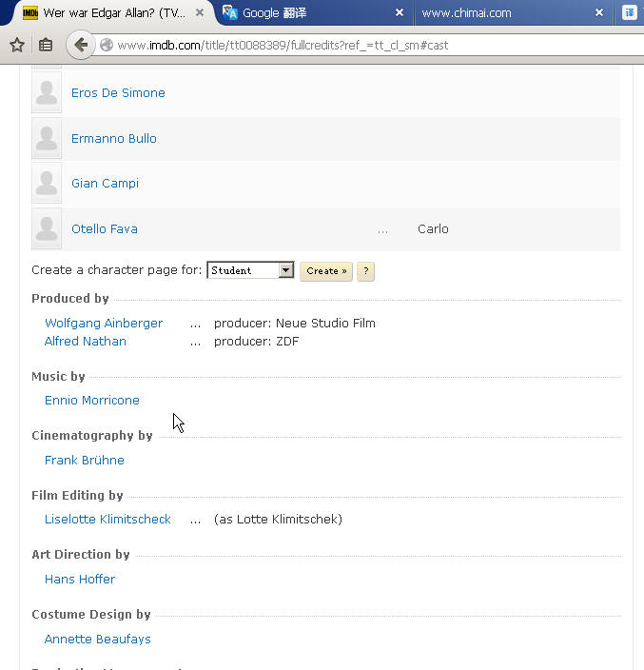This screenshot has width=644, height=670.
Task: Open the character dropdown showing Student
Action: 251,270
